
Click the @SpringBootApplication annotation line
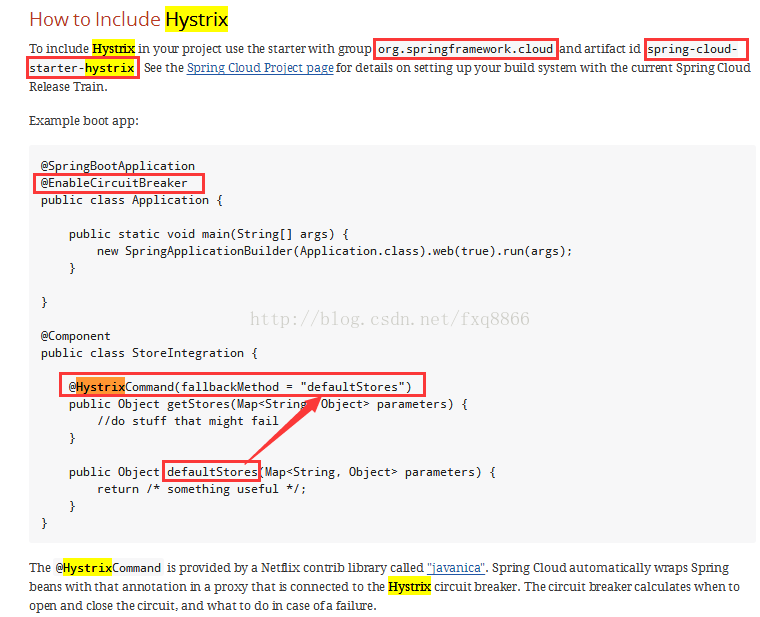click(118, 166)
